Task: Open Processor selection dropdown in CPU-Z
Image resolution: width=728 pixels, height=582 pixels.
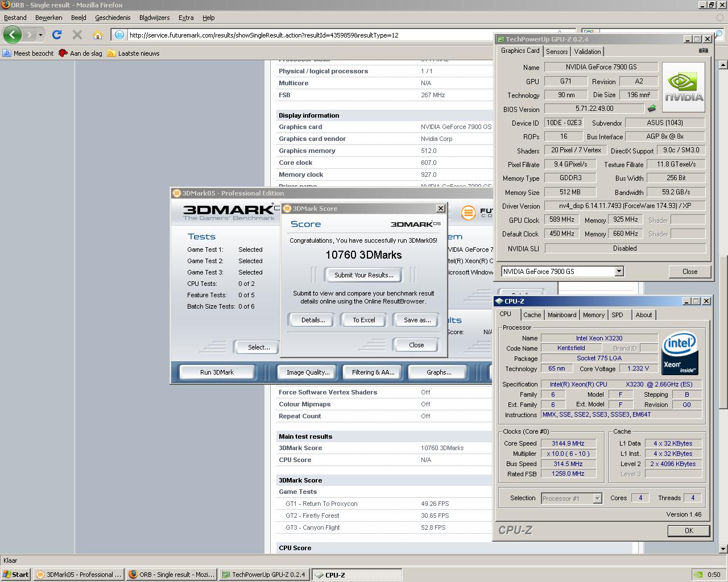Action: [597, 498]
